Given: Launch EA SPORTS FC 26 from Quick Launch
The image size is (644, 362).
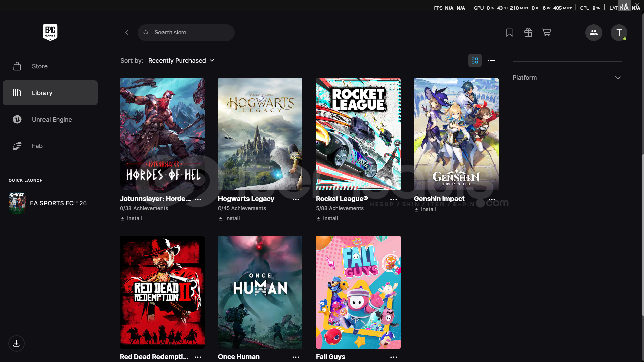Looking at the screenshot, I should coord(50,203).
